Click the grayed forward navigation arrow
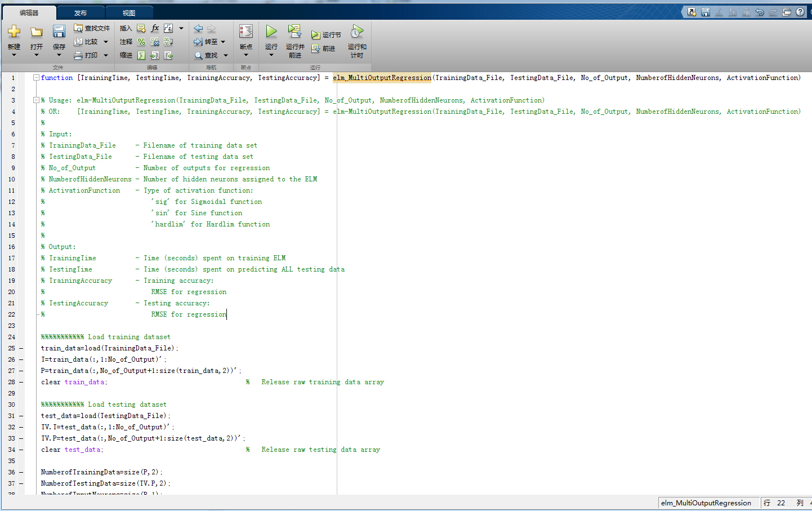This screenshot has height=511, width=812. [212, 28]
